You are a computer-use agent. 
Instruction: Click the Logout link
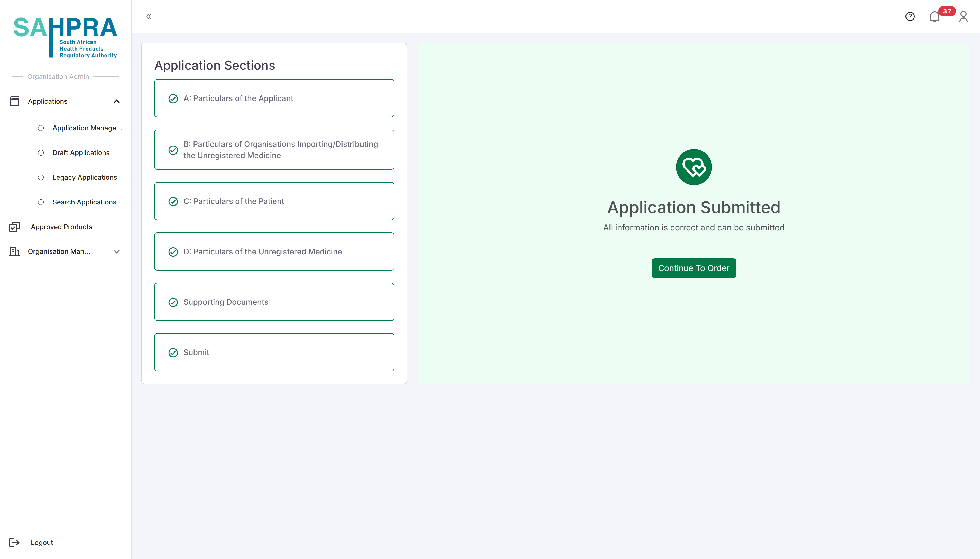tap(42, 543)
